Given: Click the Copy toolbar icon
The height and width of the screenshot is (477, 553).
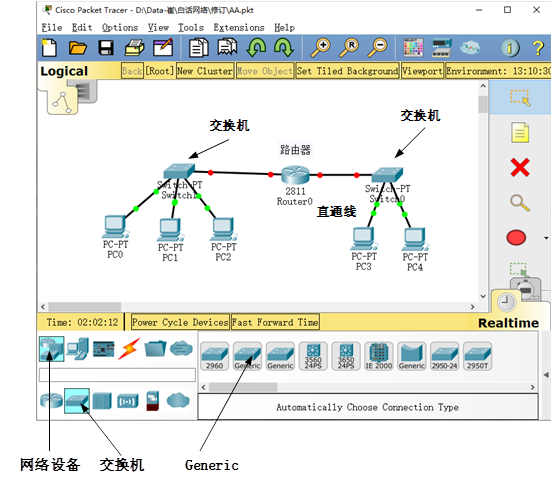Looking at the screenshot, I should tap(199, 48).
